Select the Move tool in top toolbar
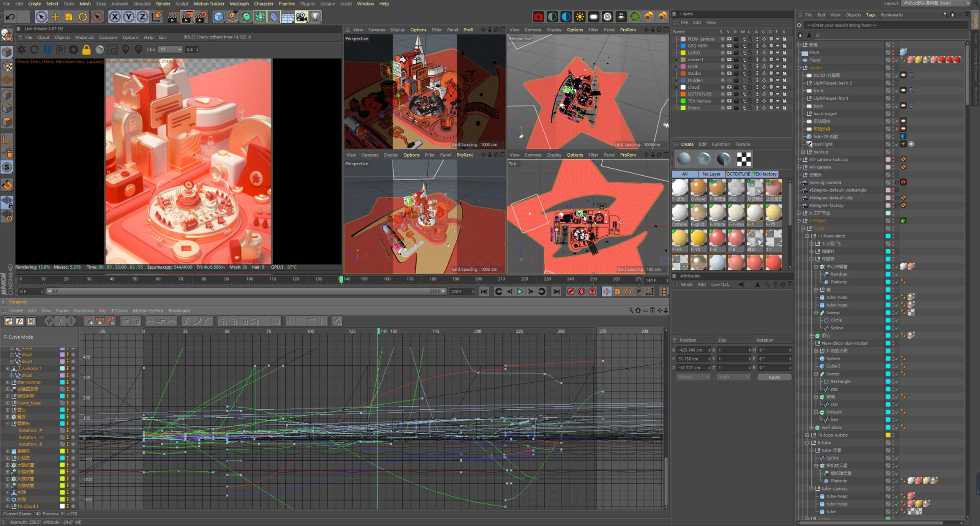Screen dimensions: 980x526 (x=55, y=17)
